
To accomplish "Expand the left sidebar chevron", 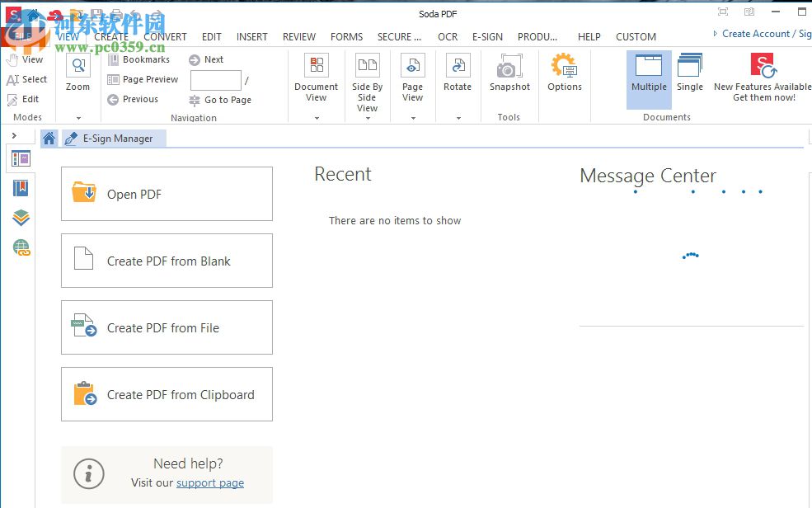I will point(14,135).
